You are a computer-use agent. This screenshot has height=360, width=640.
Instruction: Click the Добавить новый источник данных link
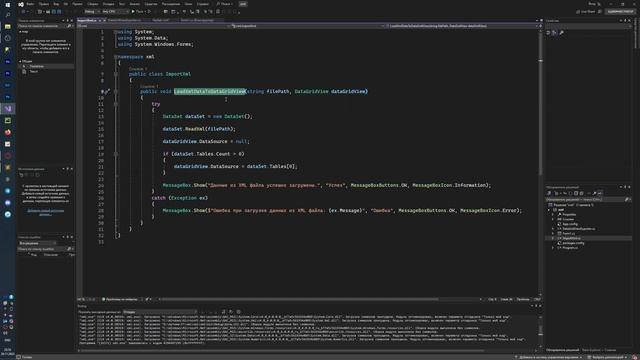point(45,212)
